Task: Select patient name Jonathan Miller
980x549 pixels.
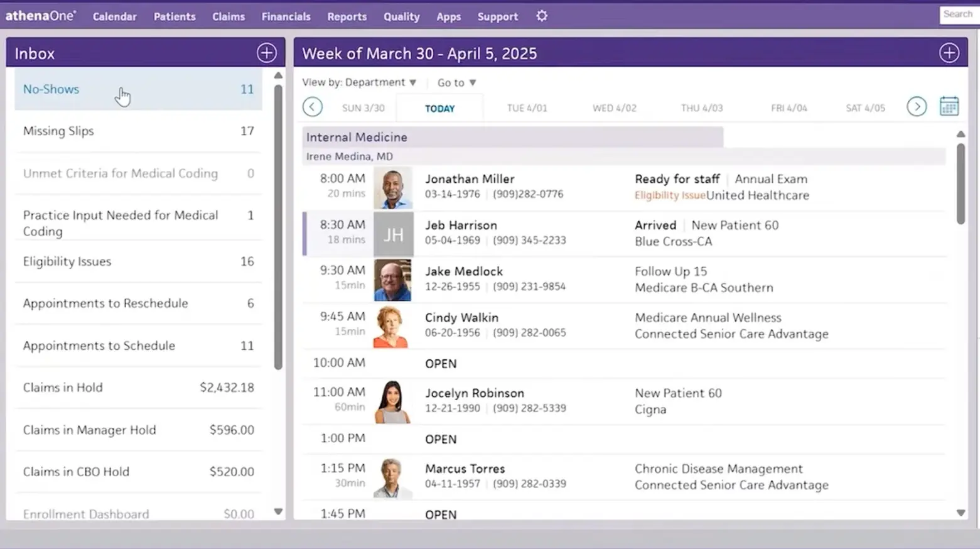Action: click(470, 179)
